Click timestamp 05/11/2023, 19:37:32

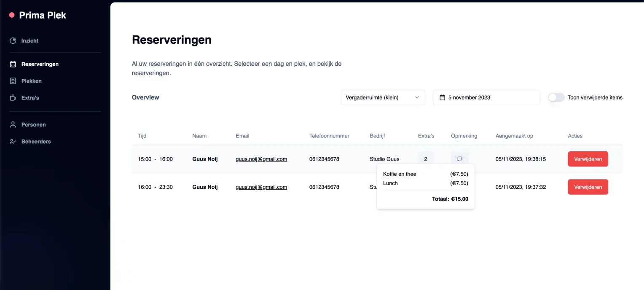[521, 187]
